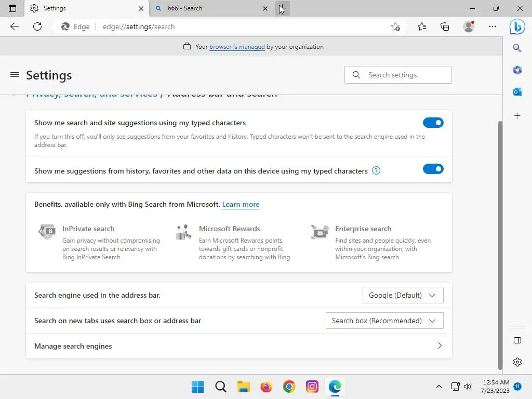Open taskbar Search
The image size is (532, 399).
click(220, 387)
